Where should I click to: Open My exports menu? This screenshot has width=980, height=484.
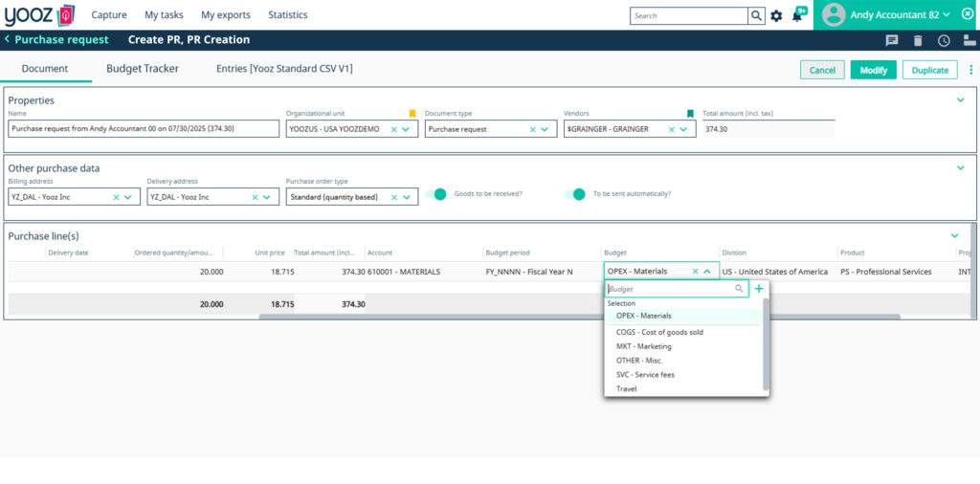226,15
